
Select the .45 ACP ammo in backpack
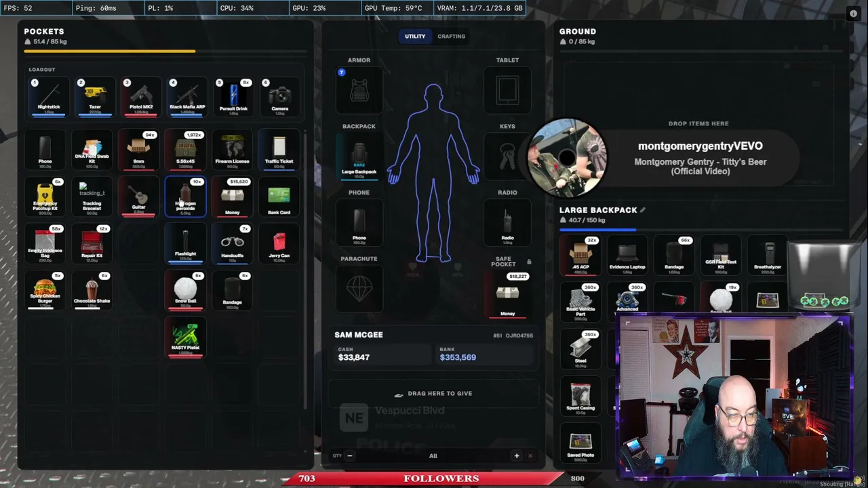click(x=580, y=256)
